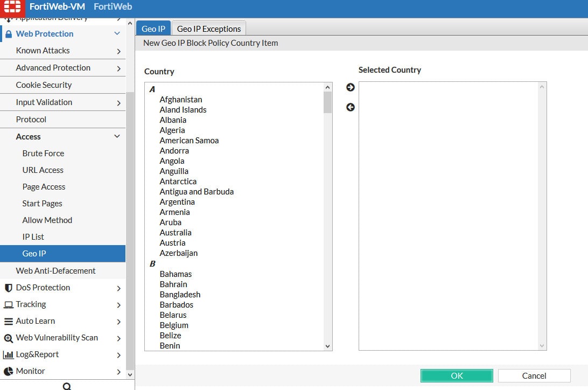Open the URL Access menu item
This screenshot has height=390, width=588.
43,170
